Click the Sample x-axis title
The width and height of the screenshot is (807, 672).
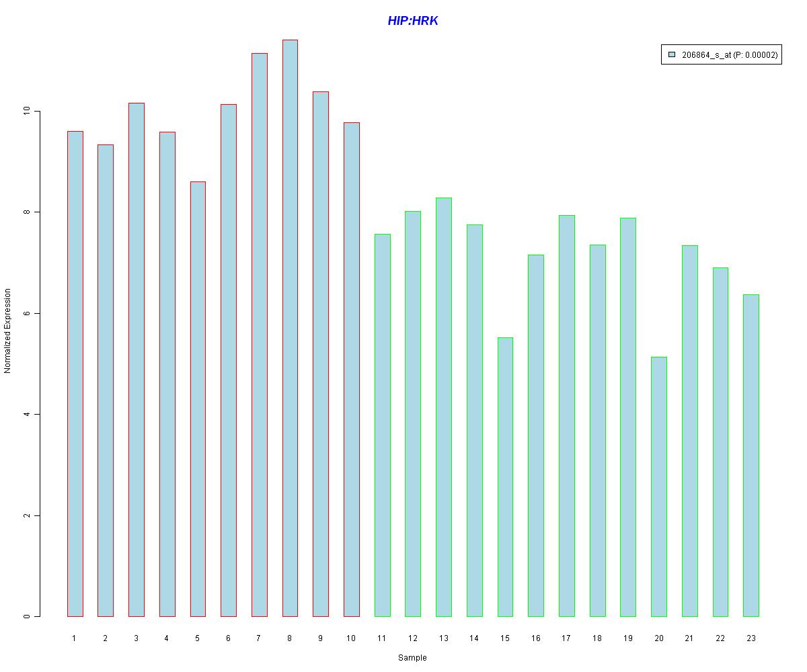pyautogui.click(x=412, y=658)
